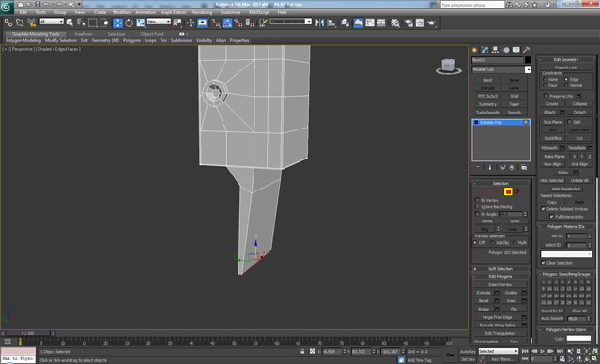Image resolution: width=600 pixels, height=364 pixels.
Task: Click the ViewCube in the viewport
Action: 449,67
